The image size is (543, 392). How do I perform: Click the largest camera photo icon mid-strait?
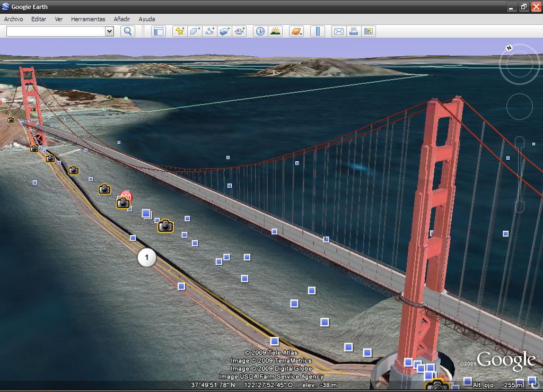click(165, 226)
